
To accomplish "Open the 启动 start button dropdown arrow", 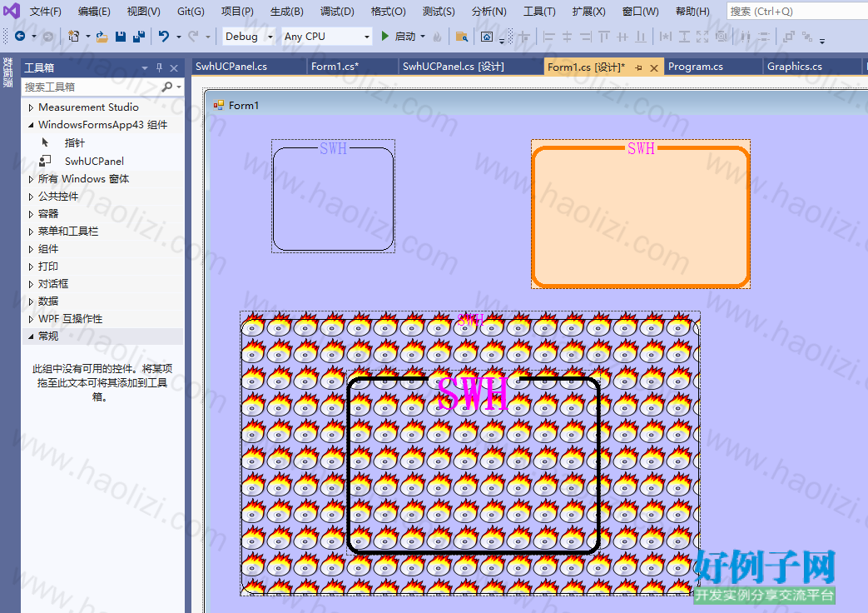I will (423, 37).
